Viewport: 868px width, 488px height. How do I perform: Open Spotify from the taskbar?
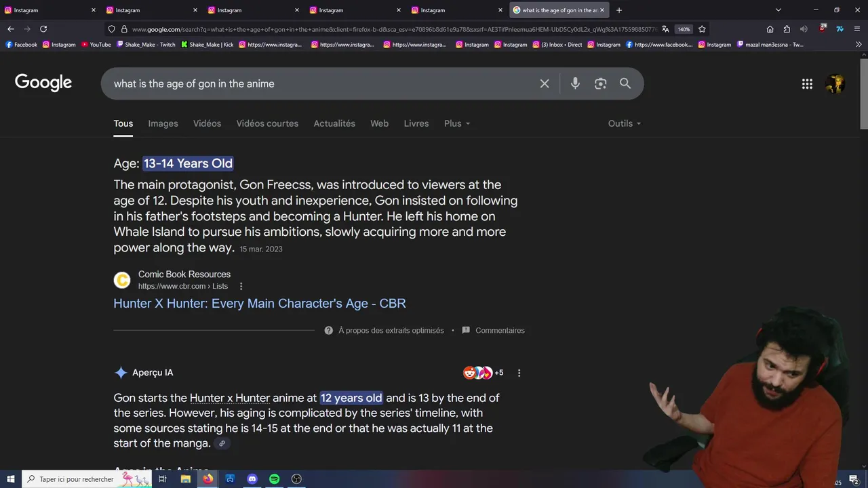point(274,479)
